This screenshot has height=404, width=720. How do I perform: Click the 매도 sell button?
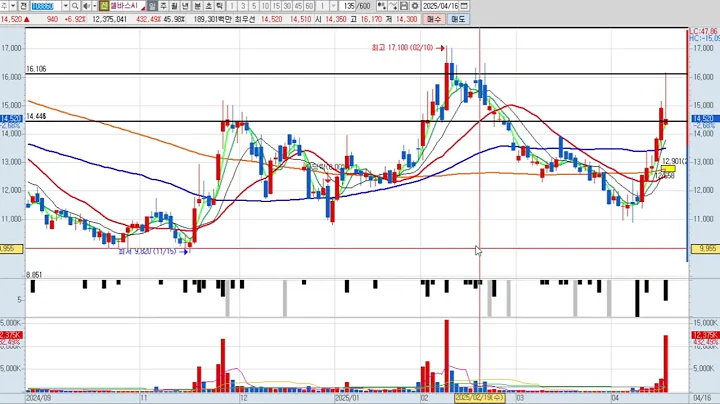tap(458, 19)
